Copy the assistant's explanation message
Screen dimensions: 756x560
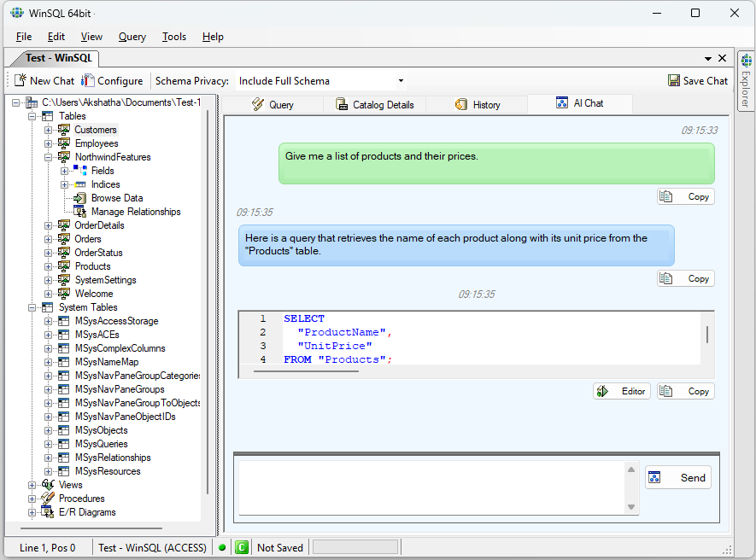[686, 277]
